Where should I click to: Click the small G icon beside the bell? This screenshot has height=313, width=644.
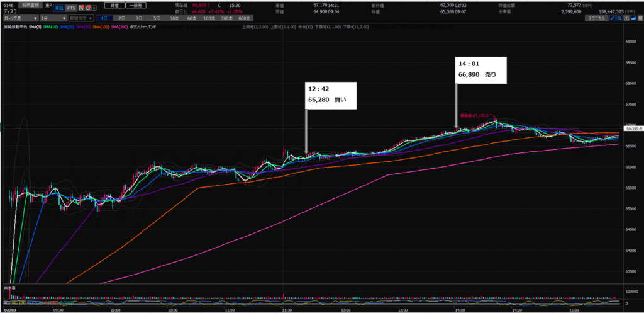[x=94, y=9]
